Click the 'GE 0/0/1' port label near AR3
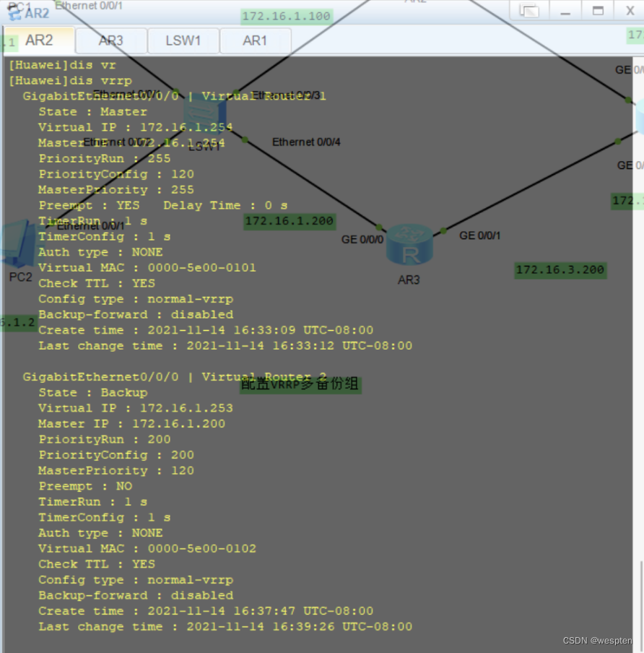The width and height of the screenshot is (644, 653). click(x=479, y=235)
